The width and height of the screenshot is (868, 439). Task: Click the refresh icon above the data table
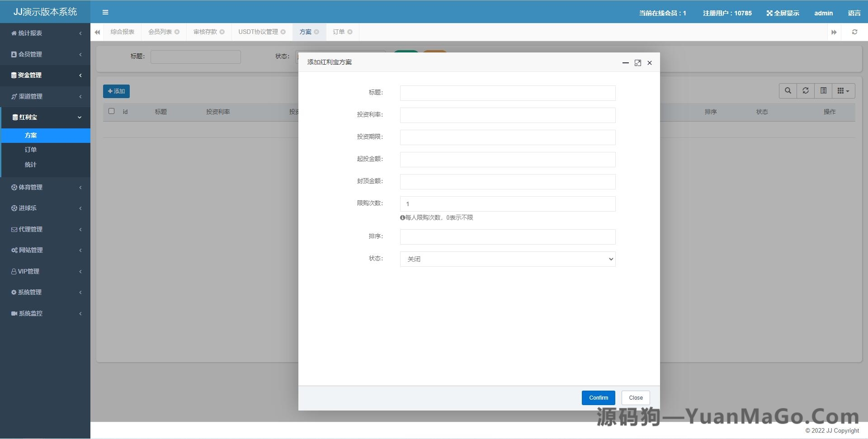[805, 90]
